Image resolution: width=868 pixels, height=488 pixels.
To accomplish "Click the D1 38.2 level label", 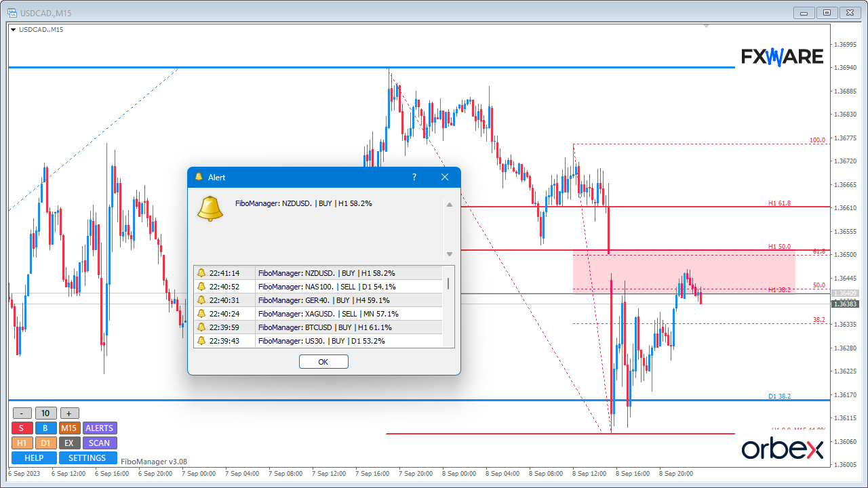I will pyautogui.click(x=779, y=396).
